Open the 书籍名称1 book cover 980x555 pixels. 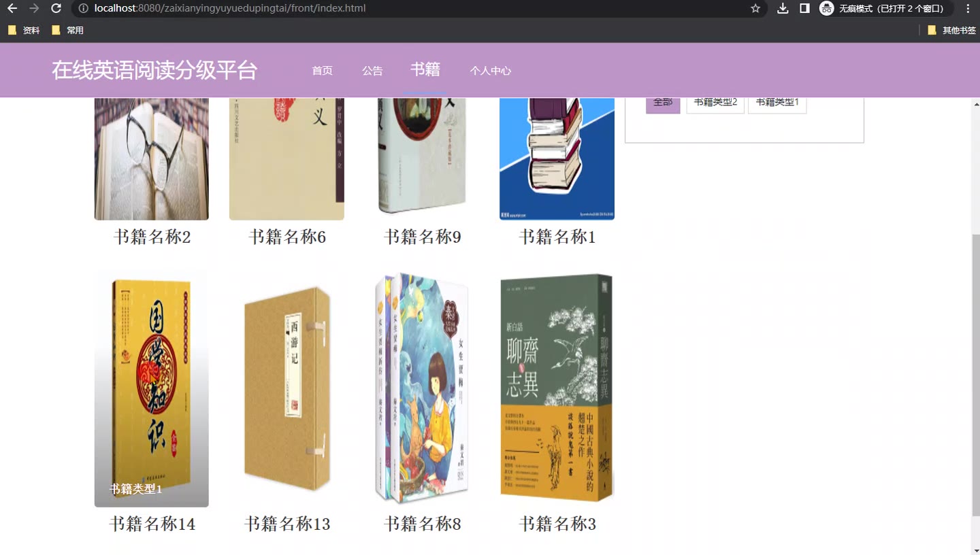557,158
